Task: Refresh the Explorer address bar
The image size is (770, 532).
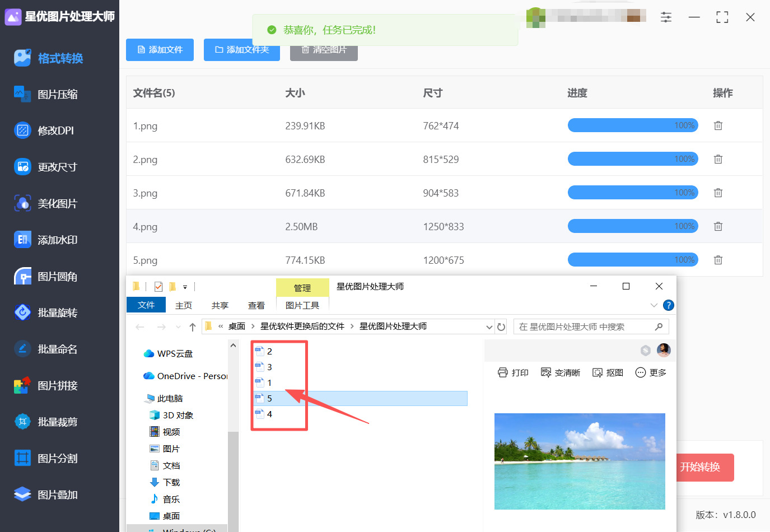Action: point(501,326)
